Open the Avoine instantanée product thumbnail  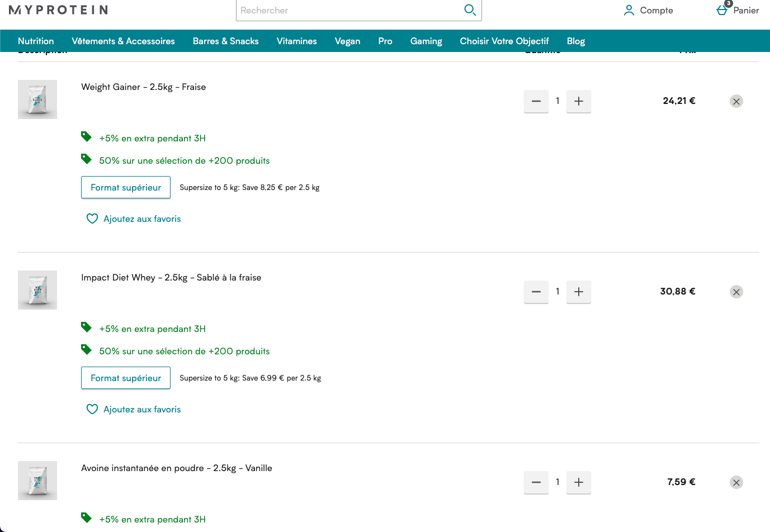coord(37,481)
